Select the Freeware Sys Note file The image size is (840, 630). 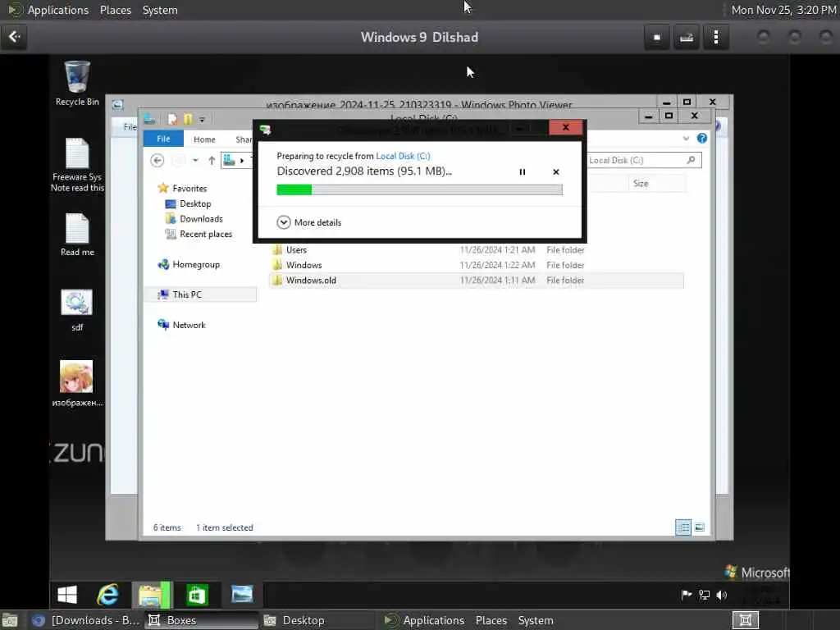(77, 164)
